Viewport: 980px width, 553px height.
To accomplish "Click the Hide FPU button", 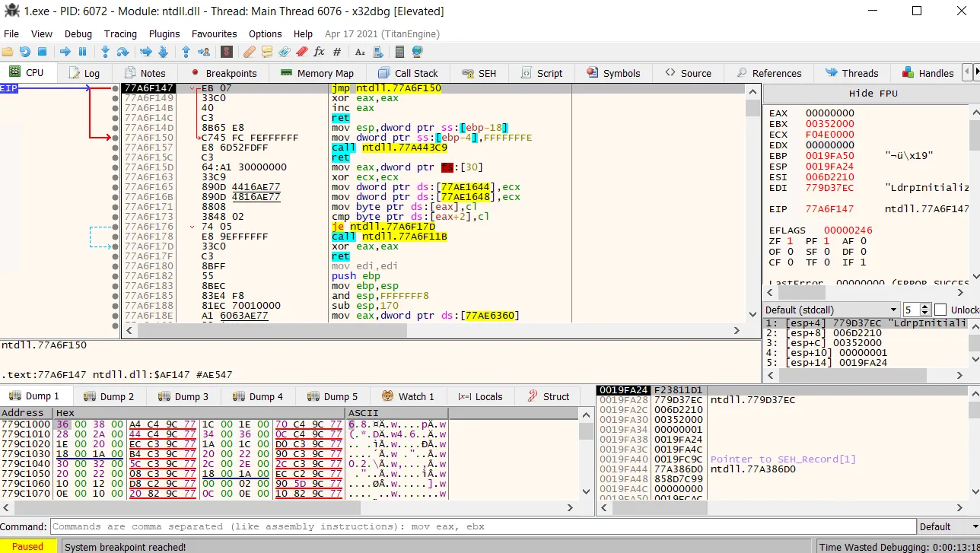I will click(873, 94).
